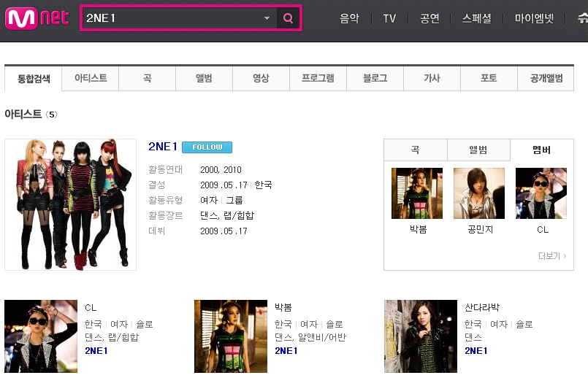588x386 pixels.
Task: Switch to the 앨범 search tab
Action: pyautogui.click(x=204, y=78)
